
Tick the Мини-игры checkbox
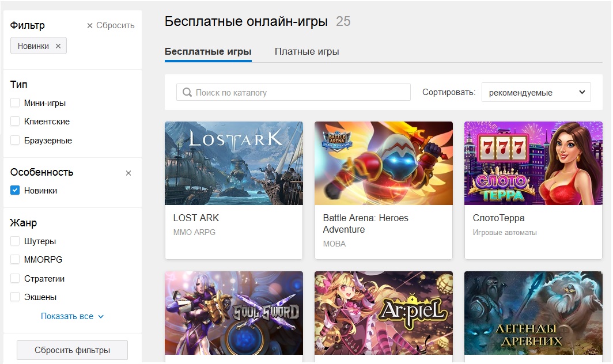(15, 103)
